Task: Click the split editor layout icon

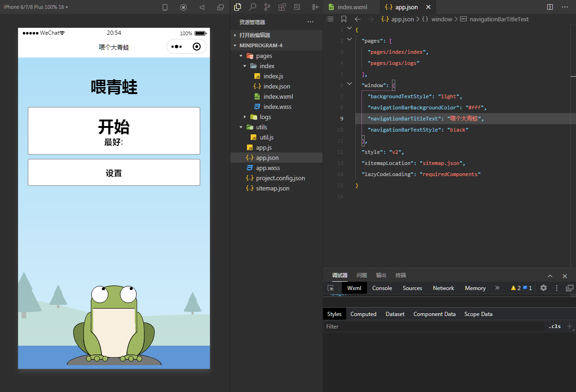Action: pos(550,7)
